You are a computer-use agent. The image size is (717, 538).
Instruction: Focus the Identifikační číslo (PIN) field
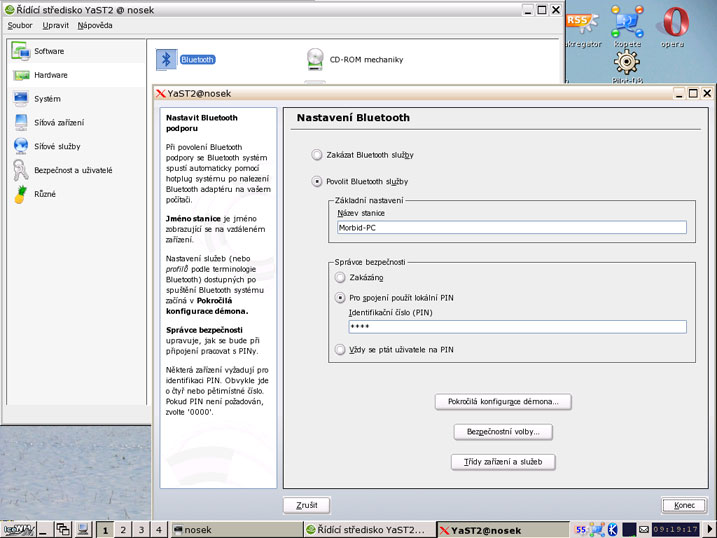[517, 326]
